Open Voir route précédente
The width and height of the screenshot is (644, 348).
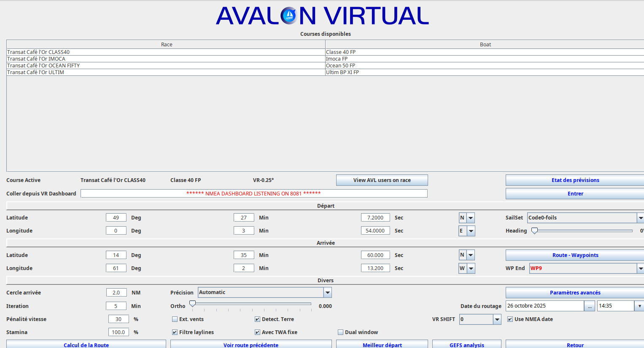(x=251, y=345)
